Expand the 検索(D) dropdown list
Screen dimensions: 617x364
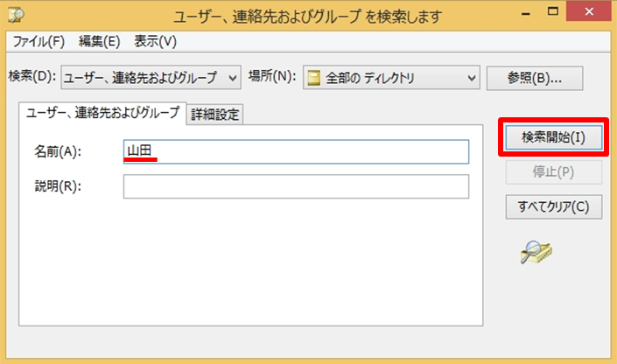click(151, 78)
